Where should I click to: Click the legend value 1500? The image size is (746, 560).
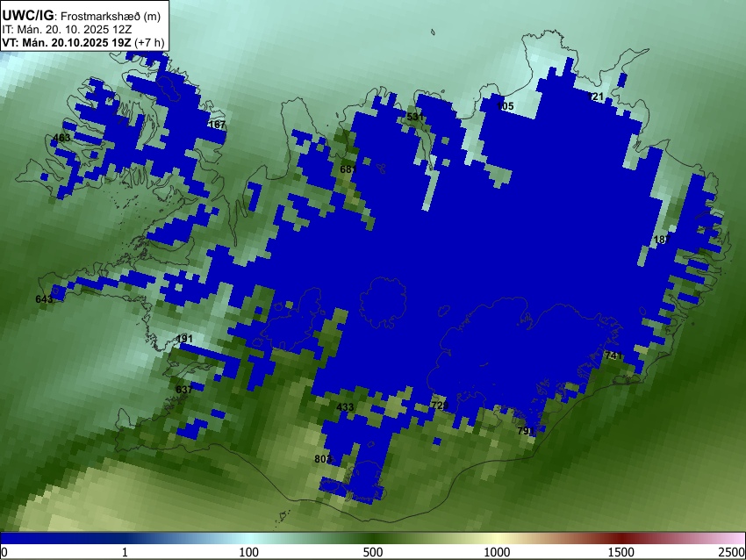[621, 552]
